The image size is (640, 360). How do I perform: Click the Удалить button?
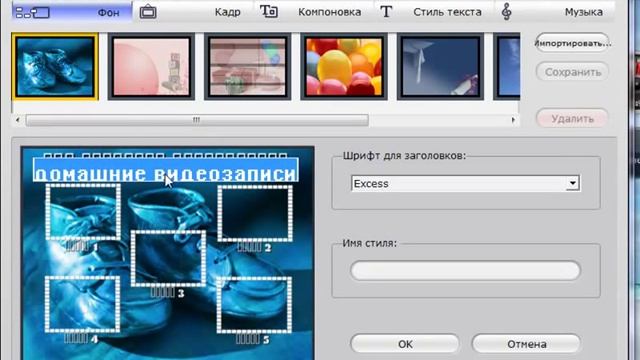(572, 119)
